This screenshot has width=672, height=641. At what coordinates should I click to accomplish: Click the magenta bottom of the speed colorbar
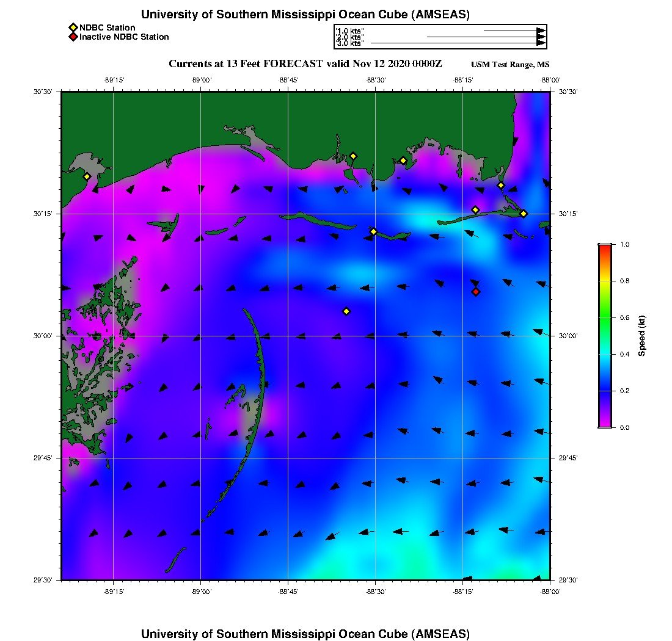tap(605, 423)
